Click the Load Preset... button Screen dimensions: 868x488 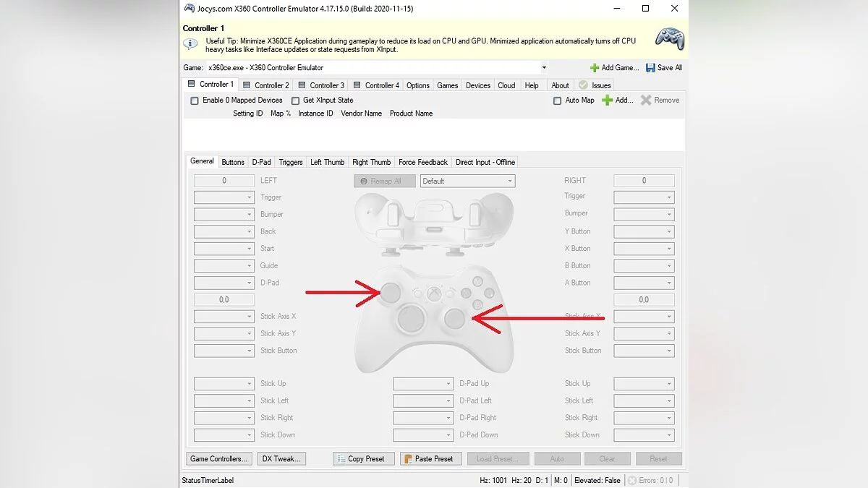tap(498, 459)
